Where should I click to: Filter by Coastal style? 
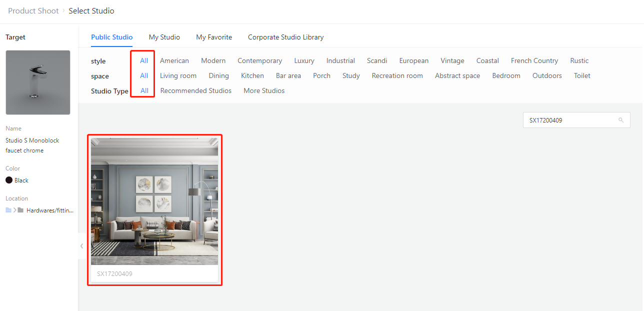pyautogui.click(x=487, y=60)
